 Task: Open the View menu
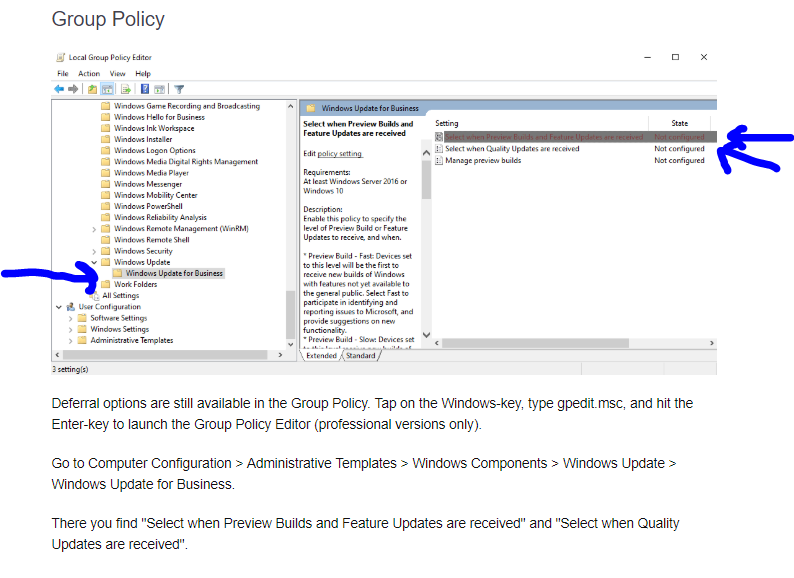[x=117, y=73]
